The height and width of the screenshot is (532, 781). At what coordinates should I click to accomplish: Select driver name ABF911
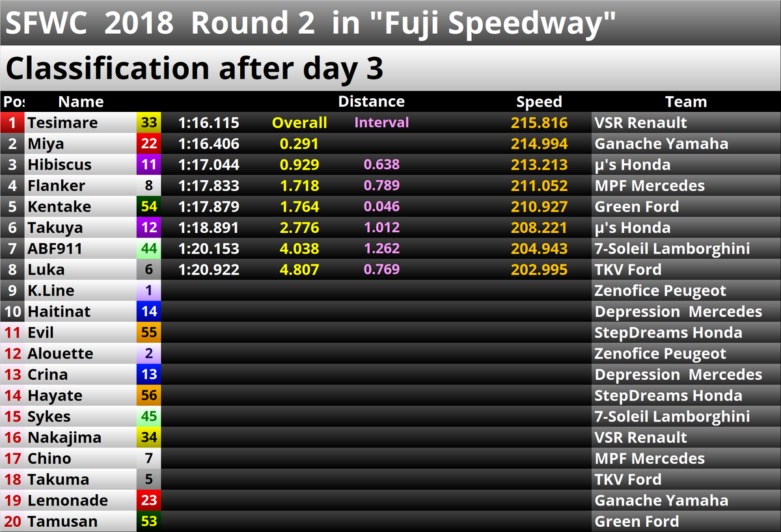(55, 248)
